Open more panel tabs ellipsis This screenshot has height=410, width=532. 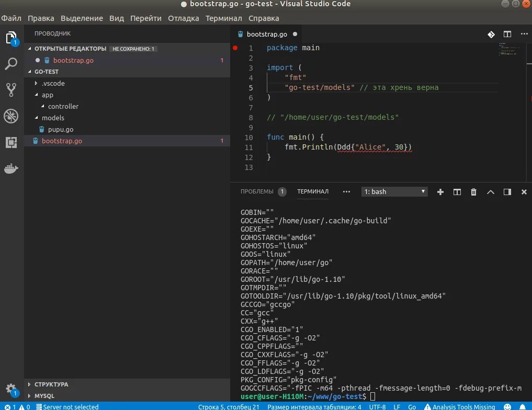point(346,191)
